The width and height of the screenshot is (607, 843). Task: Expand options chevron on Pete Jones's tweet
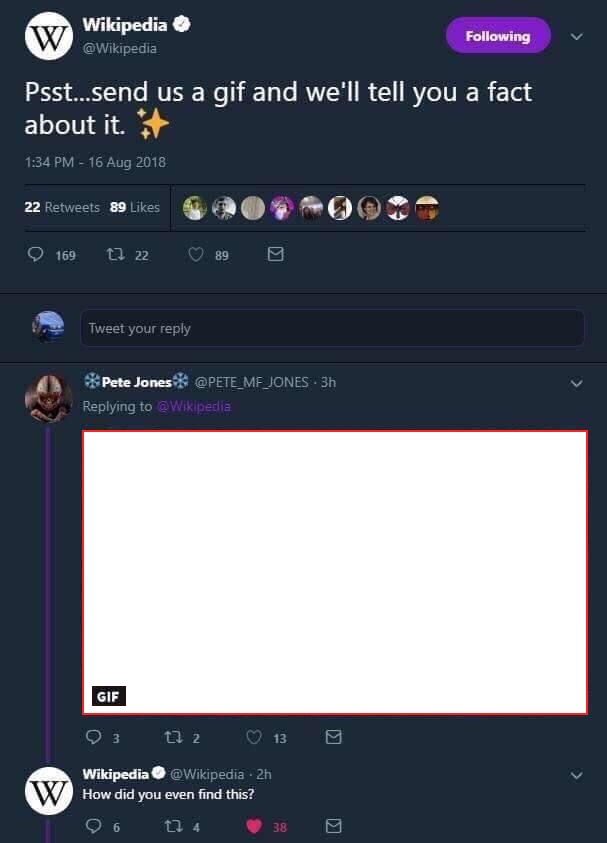click(576, 383)
